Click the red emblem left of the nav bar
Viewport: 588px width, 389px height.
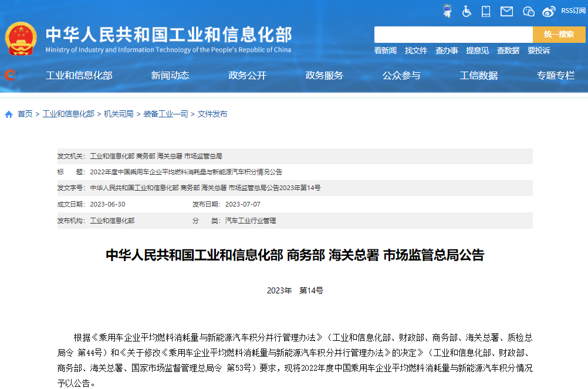coord(11,75)
